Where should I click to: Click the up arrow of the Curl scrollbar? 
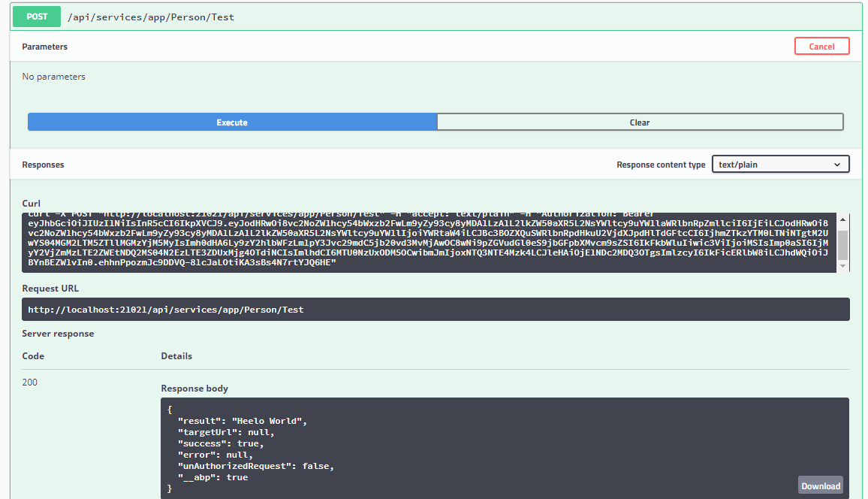843,220
